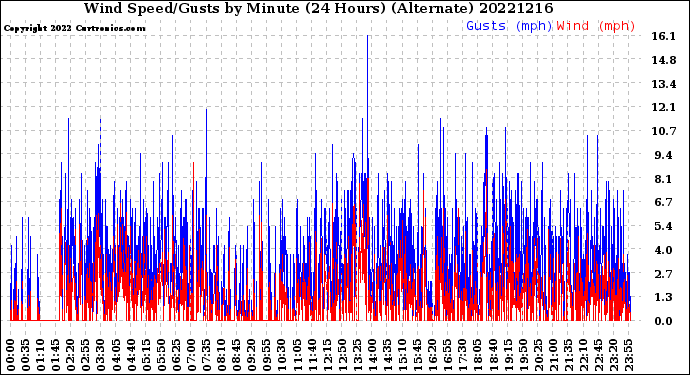Click the y-axis value 0.0

(x=664, y=321)
